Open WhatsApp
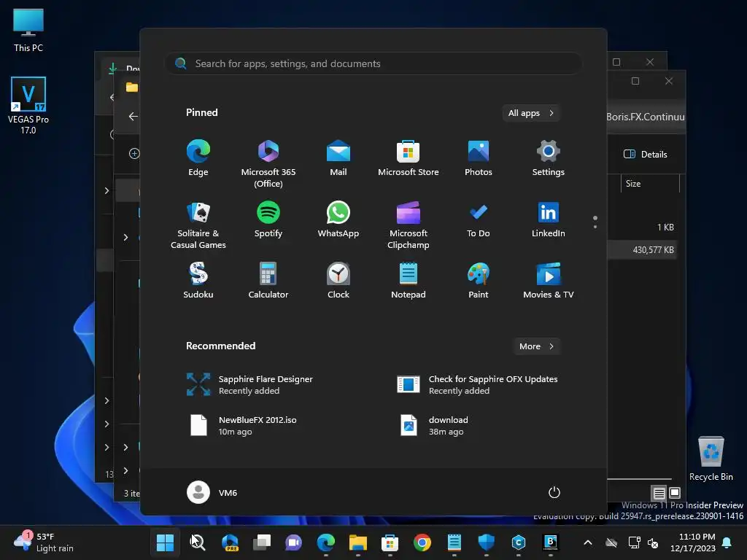 [x=338, y=219]
